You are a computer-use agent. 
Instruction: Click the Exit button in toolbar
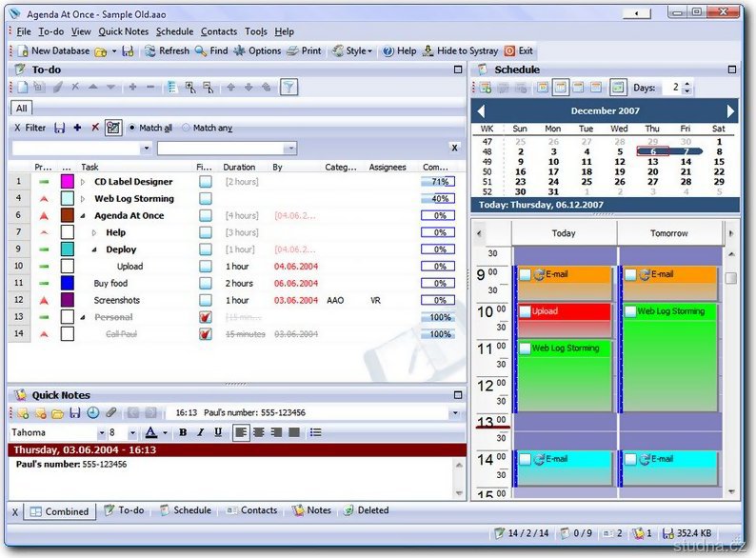coord(518,50)
